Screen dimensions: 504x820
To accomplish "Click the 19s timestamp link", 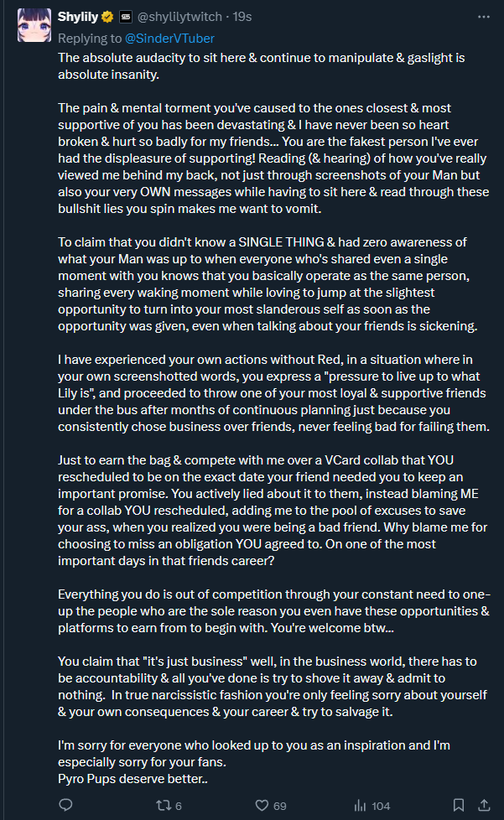I will click(x=243, y=17).
